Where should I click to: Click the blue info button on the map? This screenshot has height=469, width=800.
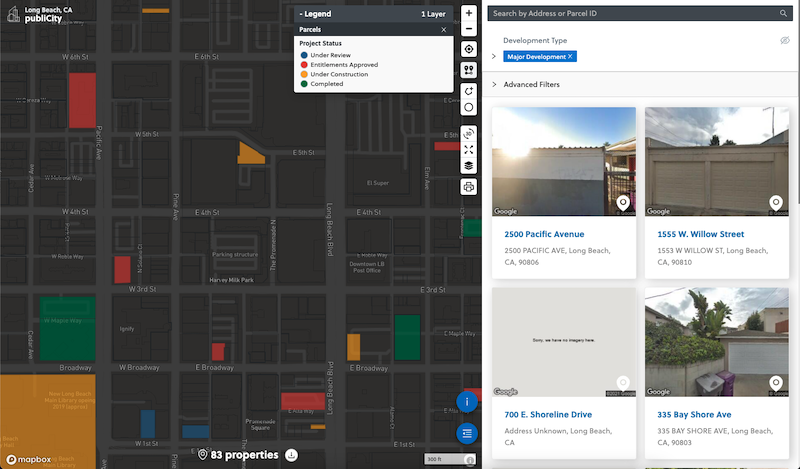[x=467, y=402]
